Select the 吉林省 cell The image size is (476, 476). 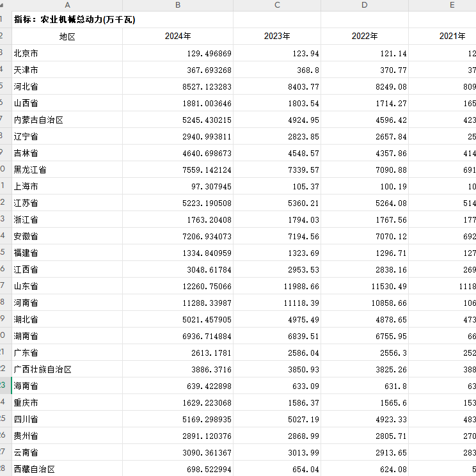pyautogui.click(x=67, y=153)
